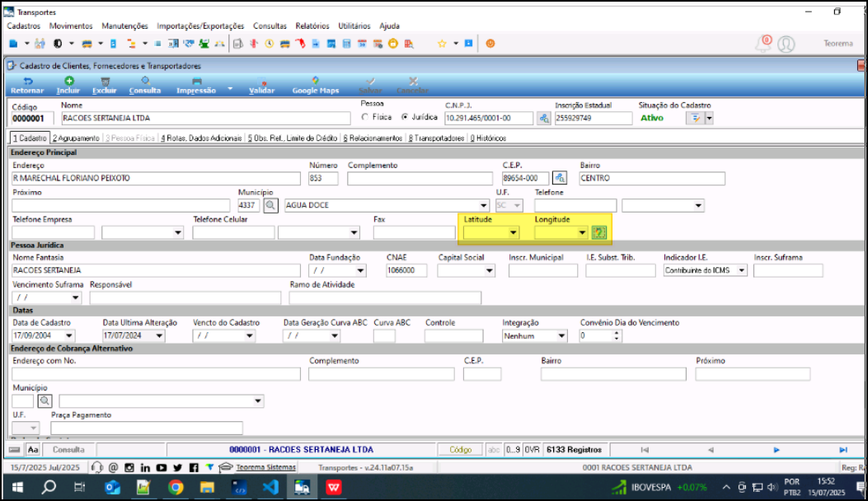Open the Utilitários menu
The image size is (868, 501).
[x=354, y=26]
